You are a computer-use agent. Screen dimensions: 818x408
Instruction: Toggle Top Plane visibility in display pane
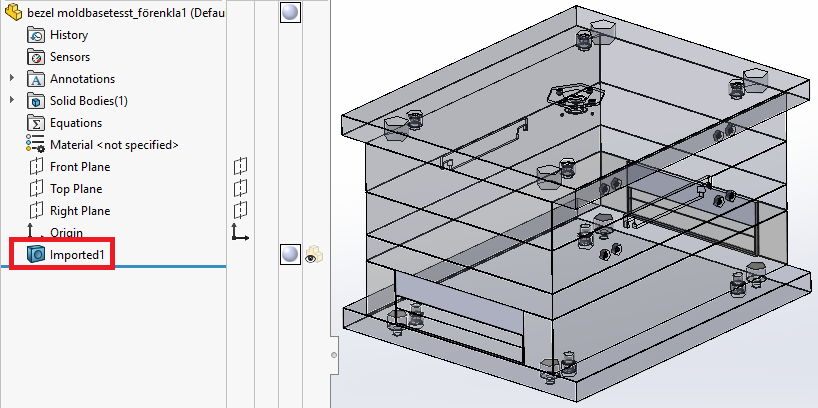(240, 188)
